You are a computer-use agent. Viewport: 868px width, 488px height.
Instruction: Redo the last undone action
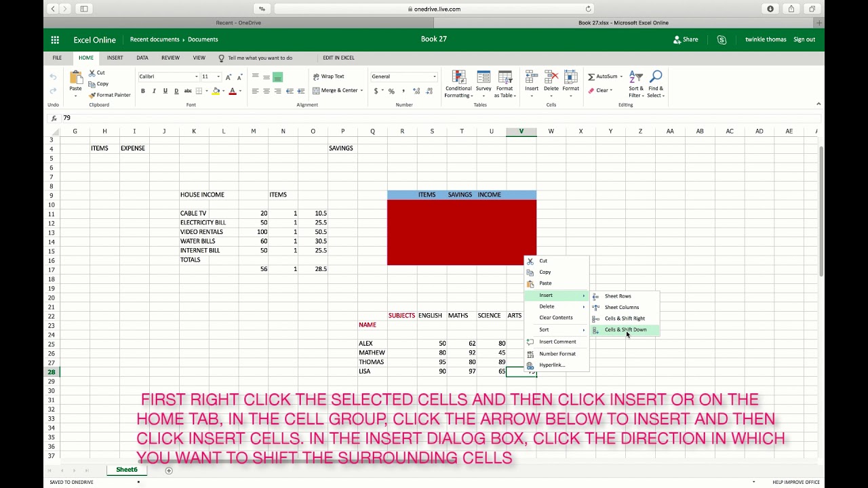53,90
